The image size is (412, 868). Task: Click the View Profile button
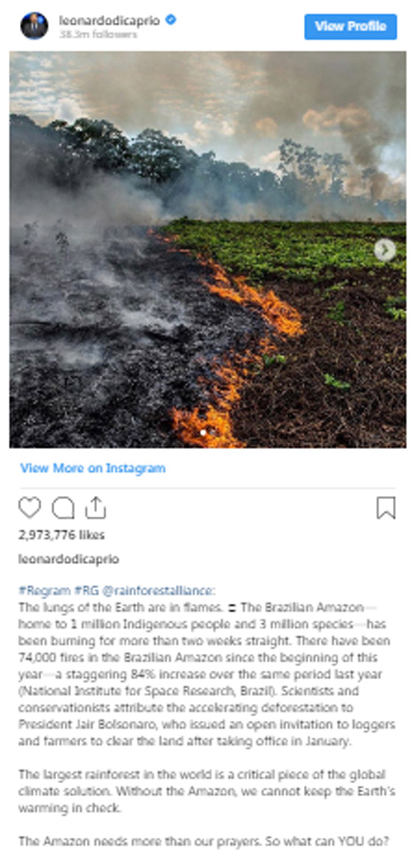(x=350, y=26)
